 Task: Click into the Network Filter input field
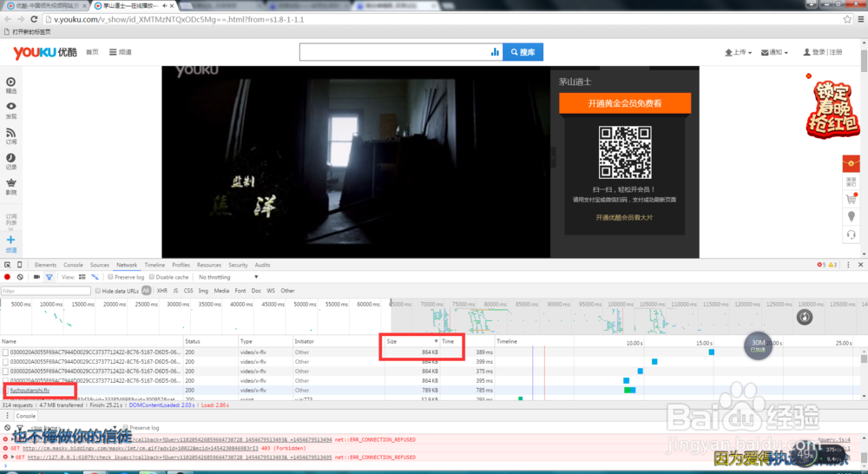coord(45,291)
